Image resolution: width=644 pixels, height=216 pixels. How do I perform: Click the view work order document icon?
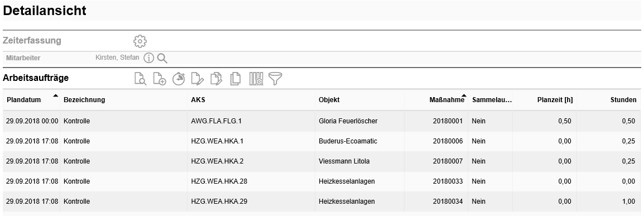141,79
